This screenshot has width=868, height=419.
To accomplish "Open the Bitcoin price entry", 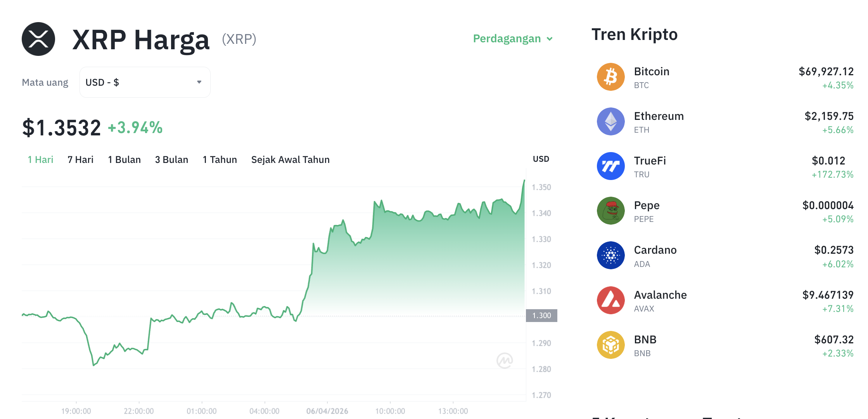I will point(825,71).
